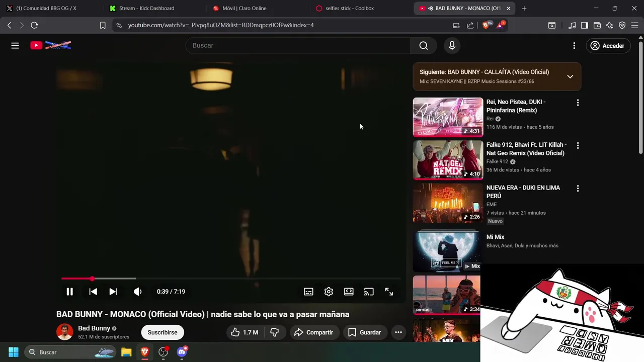This screenshot has height=362, width=644.
Task: Open the player settings gear
Action: click(x=329, y=292)
